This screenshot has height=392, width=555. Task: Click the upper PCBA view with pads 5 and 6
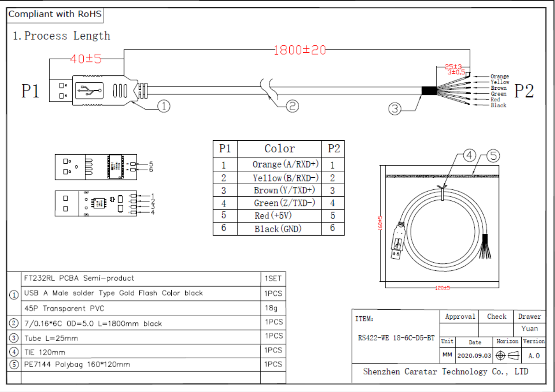(95, 167)
